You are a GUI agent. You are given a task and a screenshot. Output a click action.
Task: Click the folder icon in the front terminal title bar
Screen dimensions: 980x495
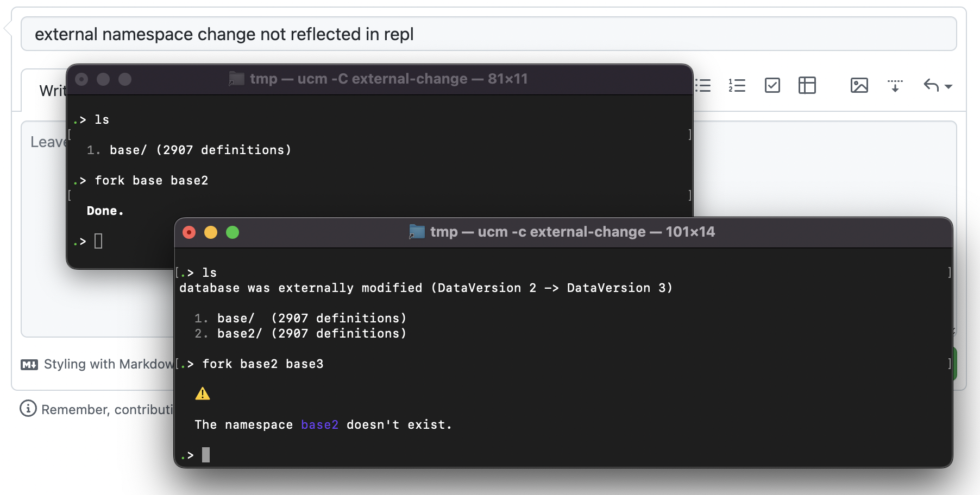pyautogui.click(x=417, y=232)
